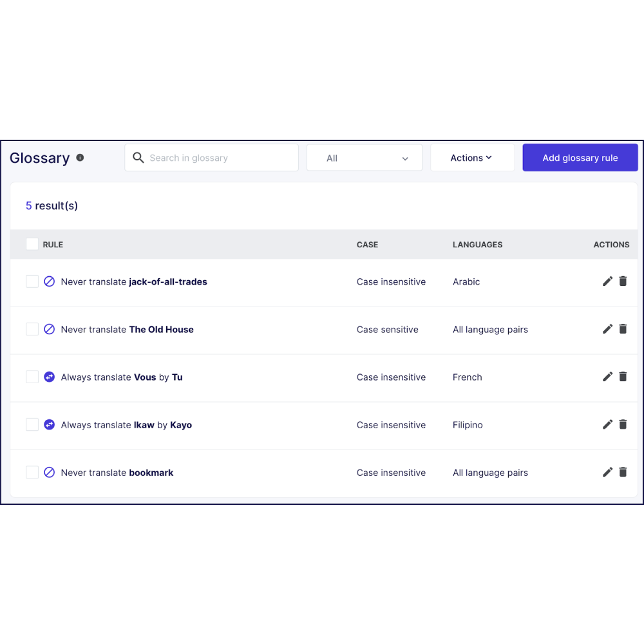
Task: Edit the bookmark glossary rule
Action: [x=607, y=472]
